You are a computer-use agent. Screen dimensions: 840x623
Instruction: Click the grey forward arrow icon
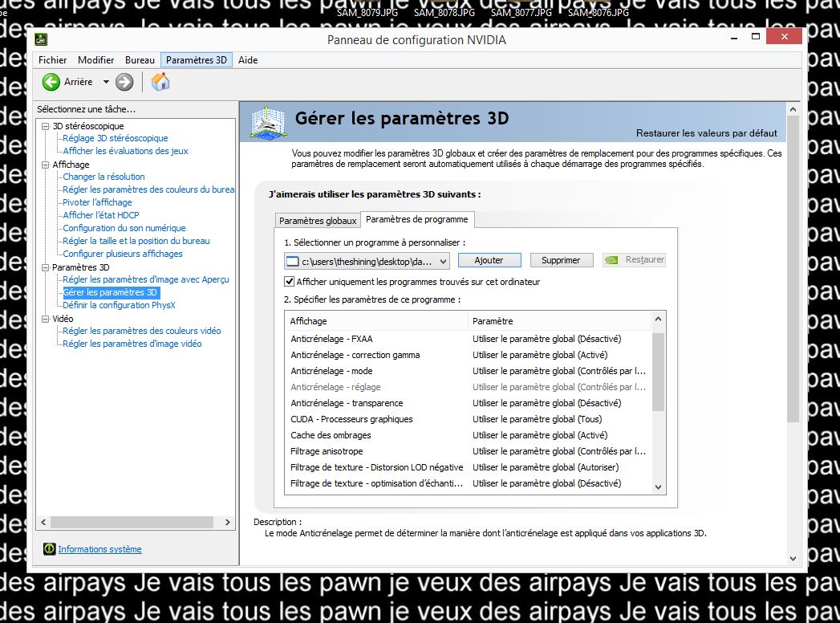[124, 82]
